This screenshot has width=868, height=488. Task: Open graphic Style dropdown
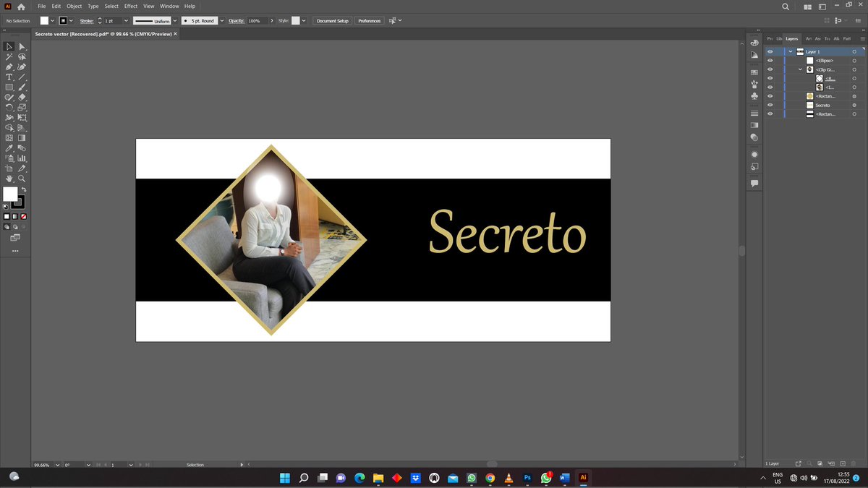pos(303,21)
